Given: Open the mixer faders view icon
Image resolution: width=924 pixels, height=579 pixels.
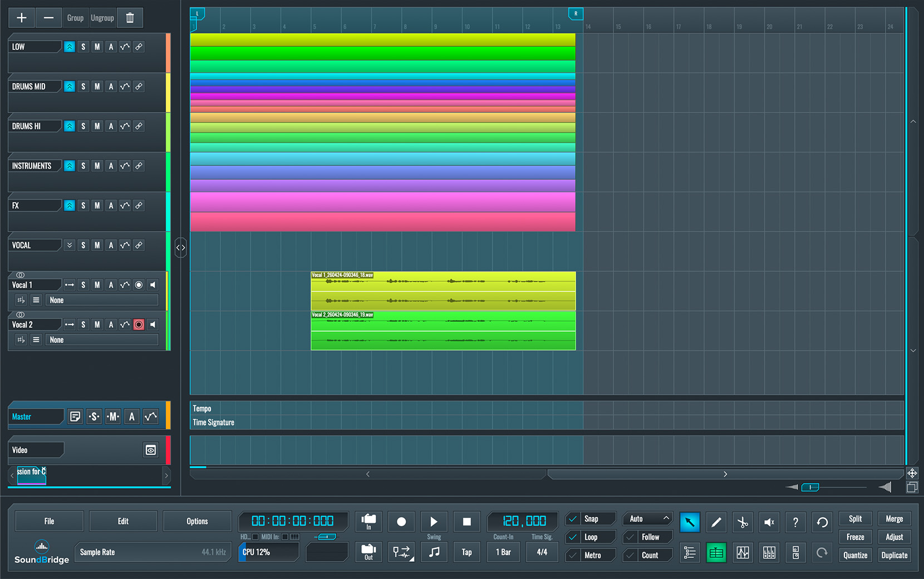Looking at the screenshot, I should coord(769,553).
